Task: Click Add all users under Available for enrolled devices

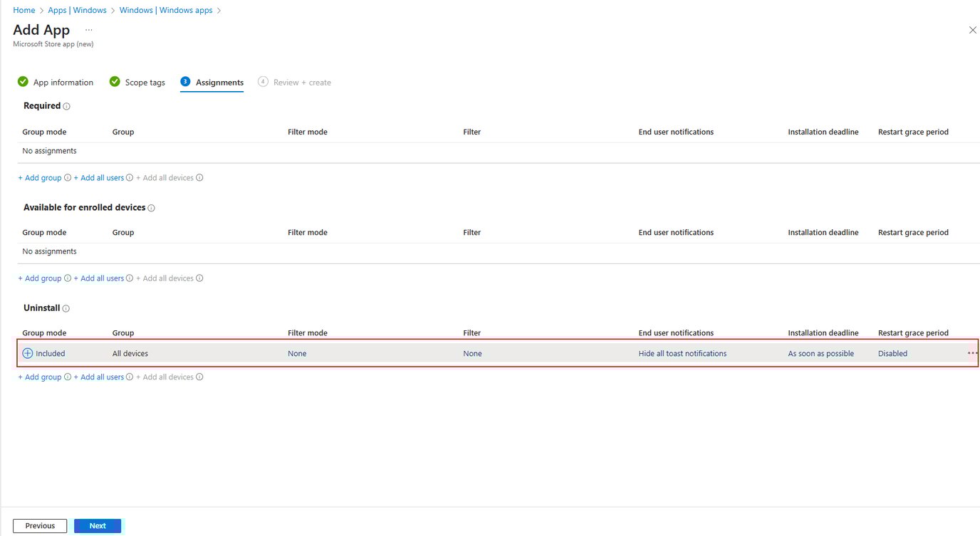Action: coord(99,278)
